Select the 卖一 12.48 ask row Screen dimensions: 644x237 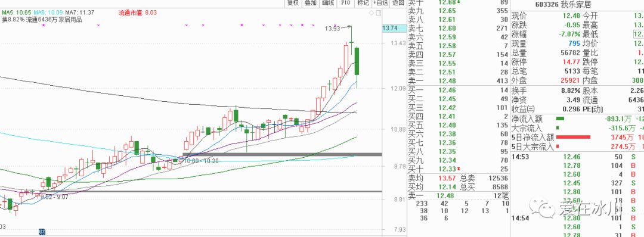point(458,81)
